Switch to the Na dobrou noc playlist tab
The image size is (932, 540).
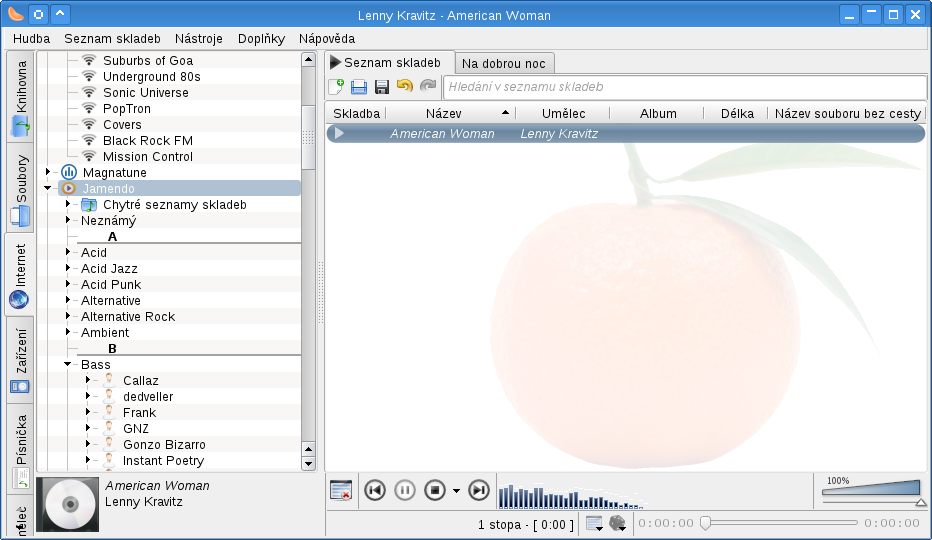pyautogui.click(x=504, y=64)
